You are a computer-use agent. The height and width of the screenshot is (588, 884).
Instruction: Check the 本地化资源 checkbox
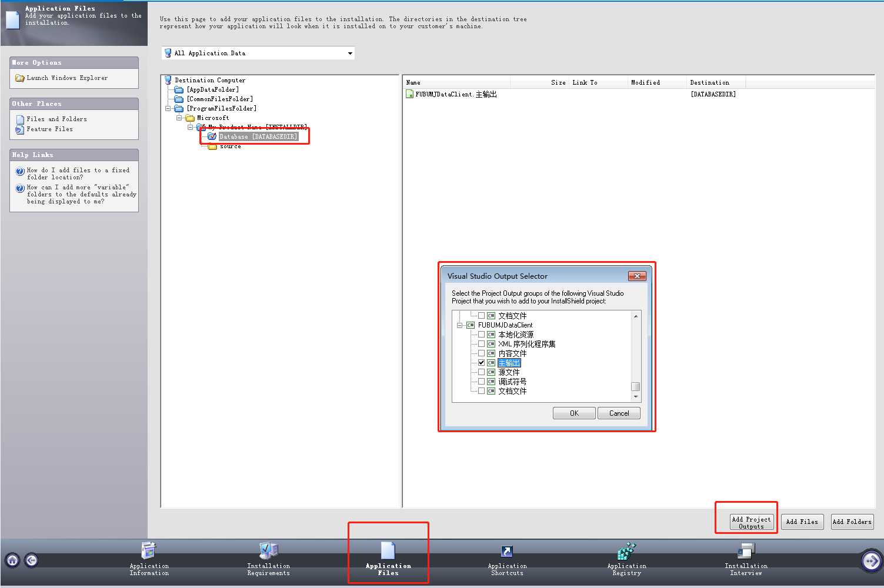(x=481, y=335)
